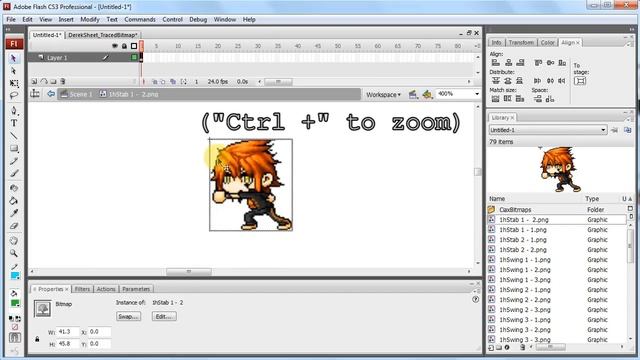
Task: Click the Edit Scene icon
Action: point(413,94)
